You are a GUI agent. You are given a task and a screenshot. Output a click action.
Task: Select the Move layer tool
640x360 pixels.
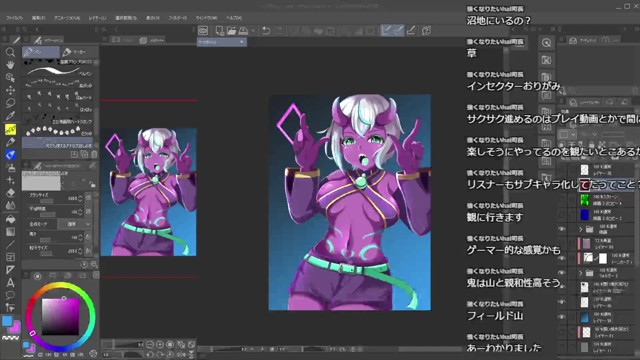click(x=10, y=90)
